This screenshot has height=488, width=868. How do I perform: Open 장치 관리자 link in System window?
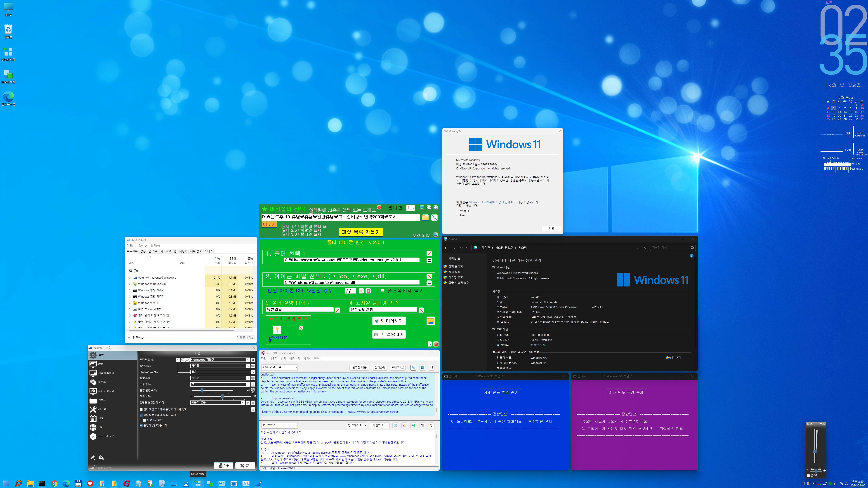click(455, 266)
